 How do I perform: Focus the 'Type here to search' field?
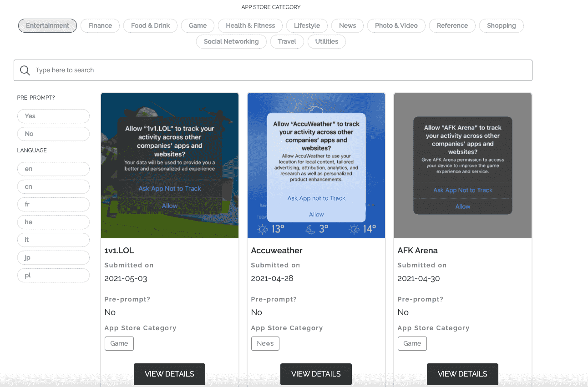tap(273, 70)
